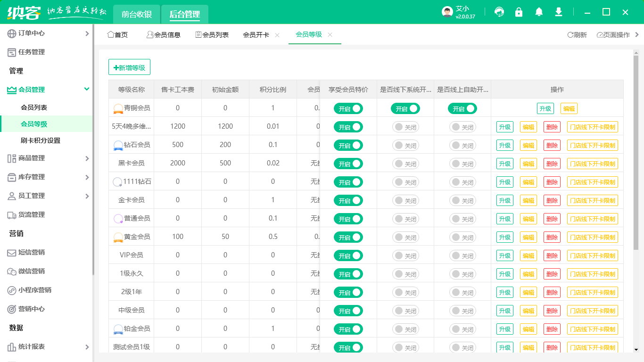The height and width of the screenshot is (362, 644).
Task: Click the user avatar icon
Action: click(447, 12)
